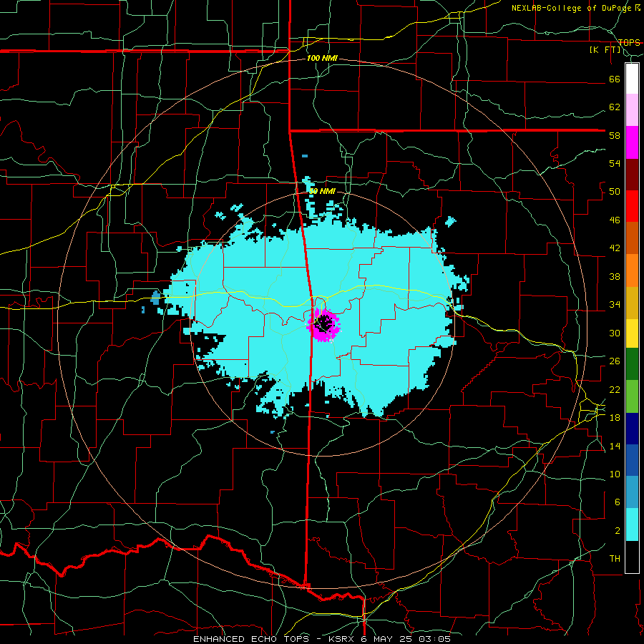
Task: Click the legend value 30
Action: pyautogui.click(x=615, y=333)
